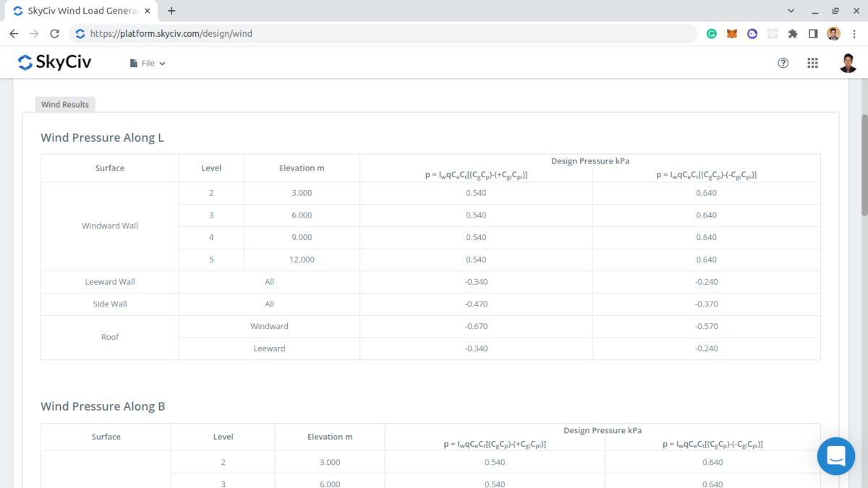Open the Chrome three-dot menu
868x488 pixels.
[x=854, y=33]
